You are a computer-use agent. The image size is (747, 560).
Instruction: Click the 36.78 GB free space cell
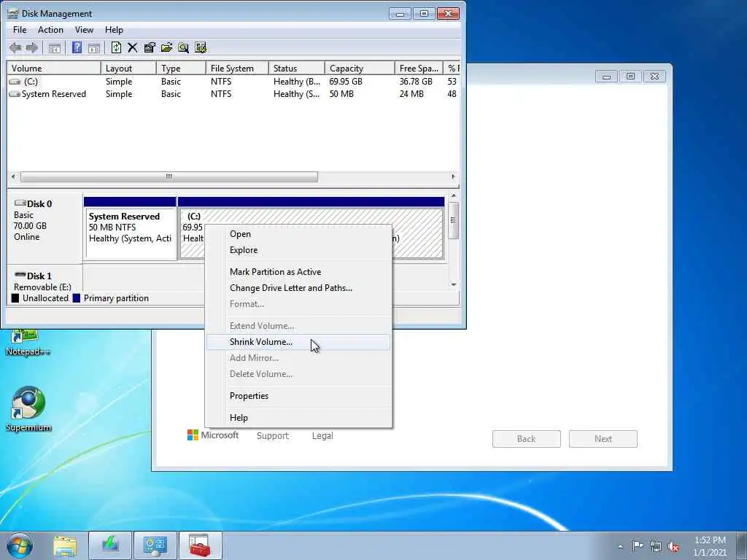coord(416,82)
